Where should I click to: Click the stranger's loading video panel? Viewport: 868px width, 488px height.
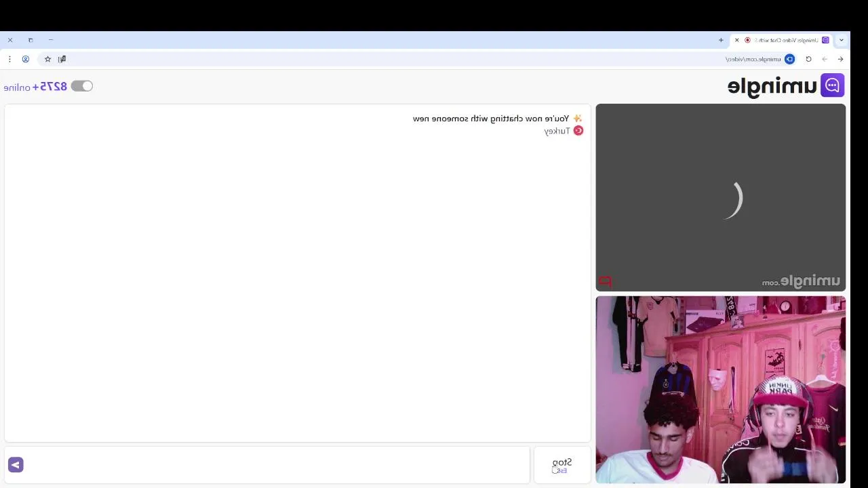[x=721, y=197]
